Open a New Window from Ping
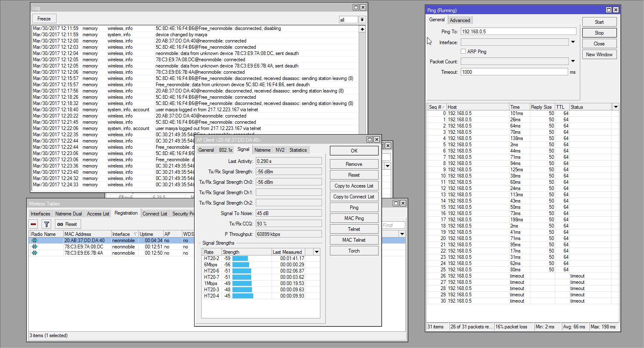Screen dimensions: 644x348 click(599, 55)
